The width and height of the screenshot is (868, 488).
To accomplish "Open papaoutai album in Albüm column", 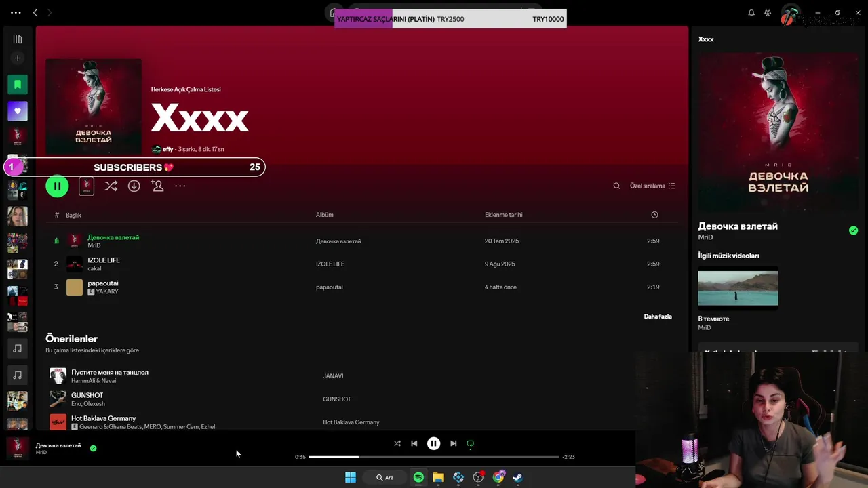I will pyautogui.click(x=329, y=287).
